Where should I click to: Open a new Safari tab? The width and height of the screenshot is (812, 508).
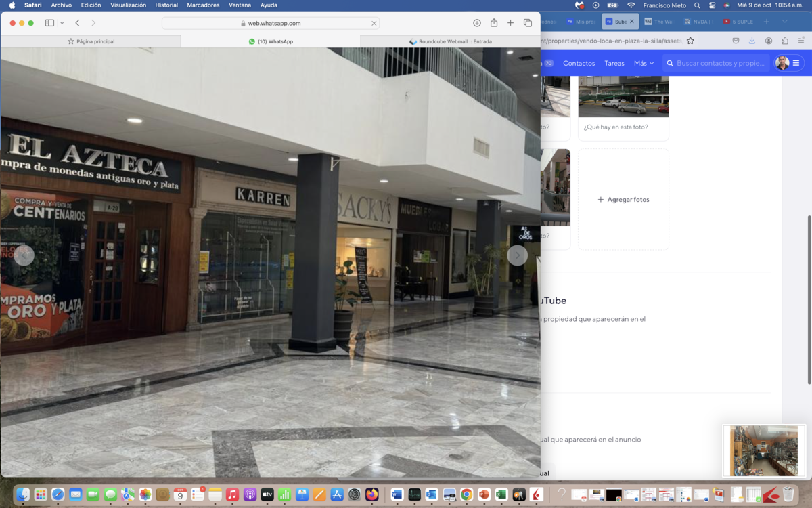(511, 23)
